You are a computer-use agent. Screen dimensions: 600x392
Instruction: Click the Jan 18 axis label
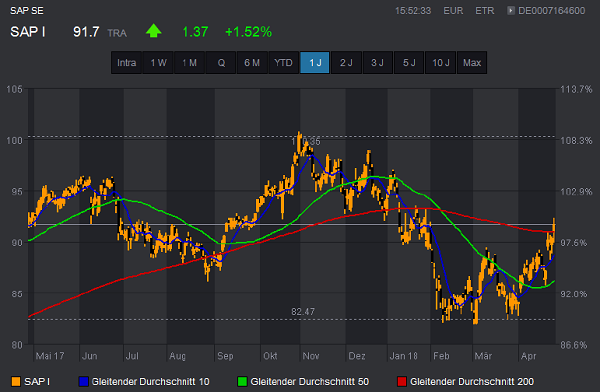point(403,356)
